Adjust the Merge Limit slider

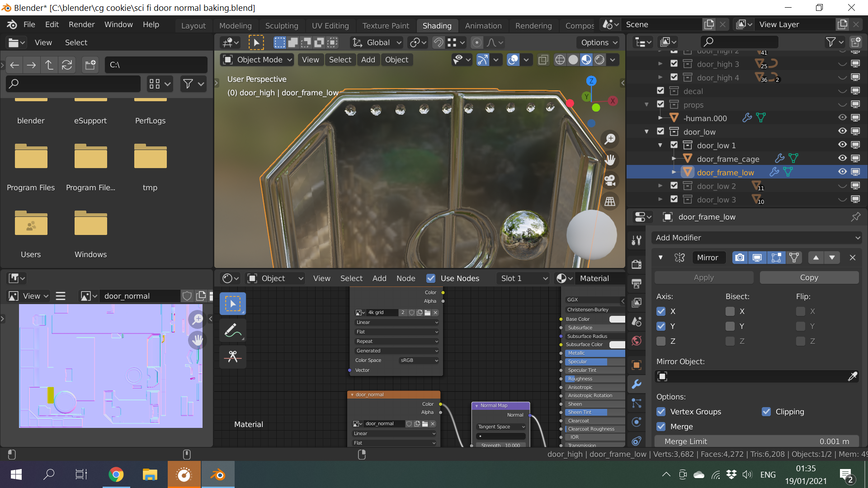pos(756,441)
